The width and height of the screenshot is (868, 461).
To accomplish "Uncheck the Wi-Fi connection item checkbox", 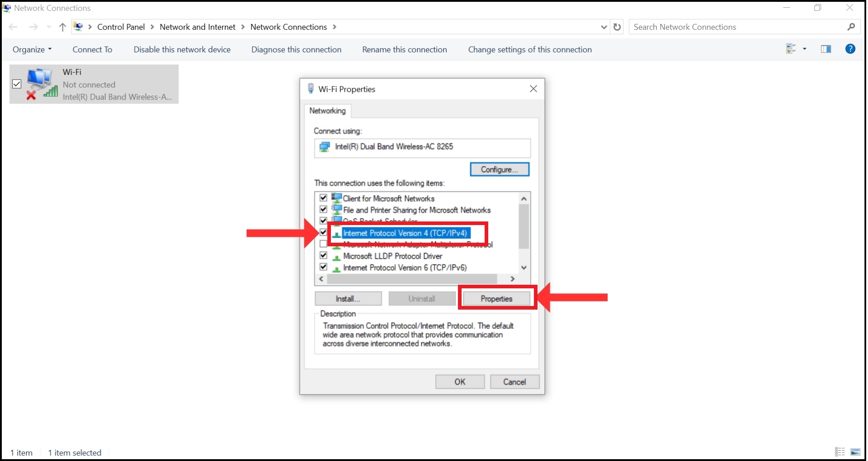I will (x=16, y=84).
